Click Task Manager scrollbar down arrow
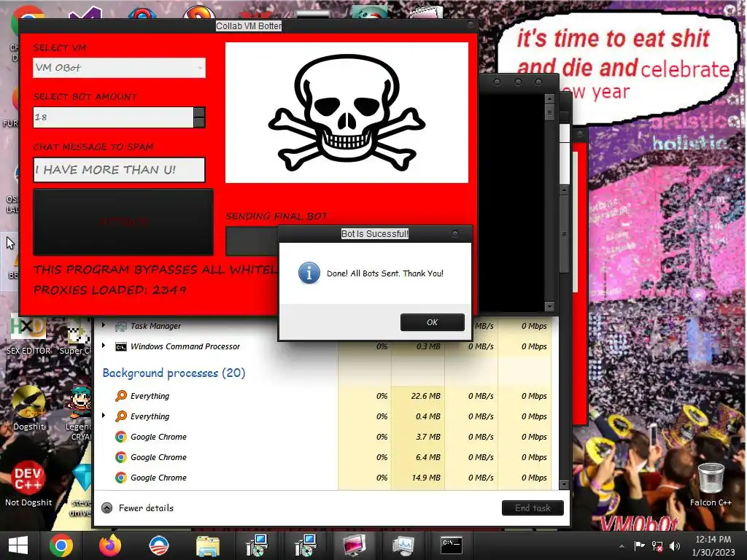This screenshot has width=747, height=560. [x=564, y=485]
